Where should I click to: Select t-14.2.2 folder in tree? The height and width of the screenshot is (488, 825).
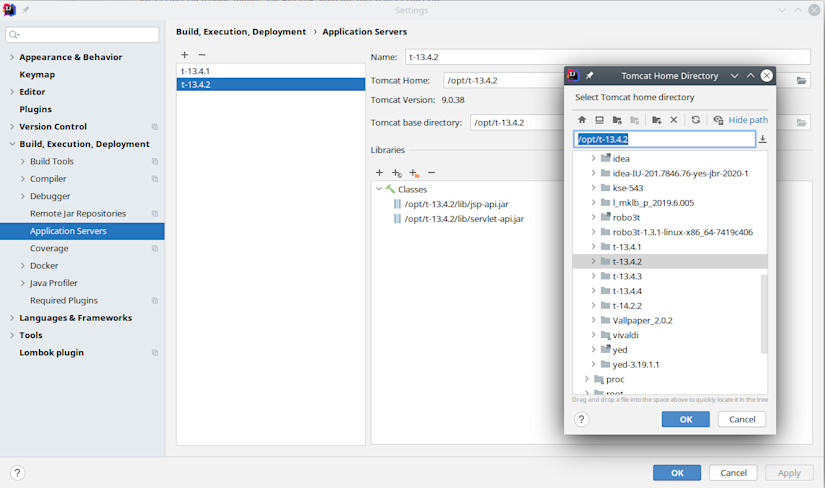pos(627,305)
